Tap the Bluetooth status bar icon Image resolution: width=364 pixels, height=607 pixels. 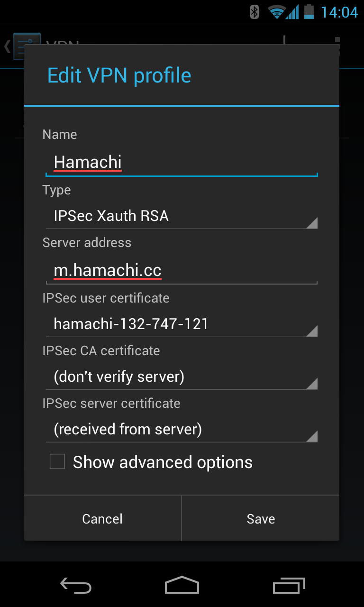pyautogui.click(x=255, y=11)
